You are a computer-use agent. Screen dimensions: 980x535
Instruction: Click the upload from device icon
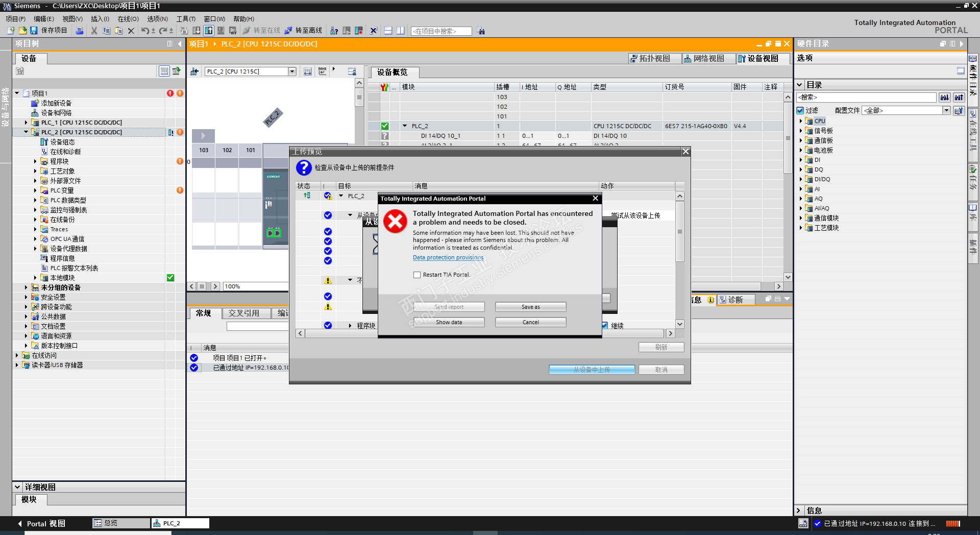[x=209, y=31]
